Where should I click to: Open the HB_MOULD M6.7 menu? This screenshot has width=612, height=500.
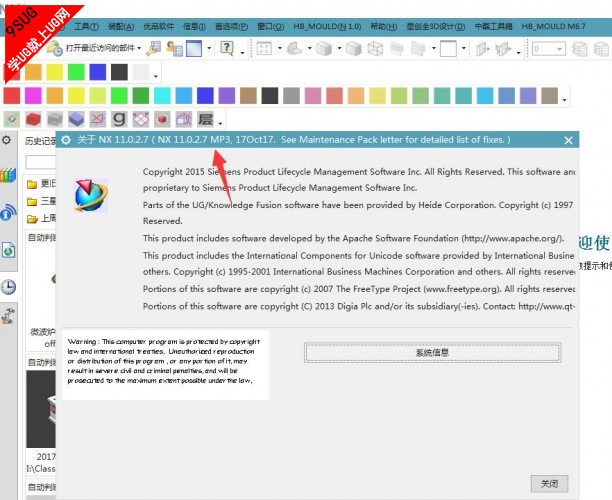pos(553,27)
